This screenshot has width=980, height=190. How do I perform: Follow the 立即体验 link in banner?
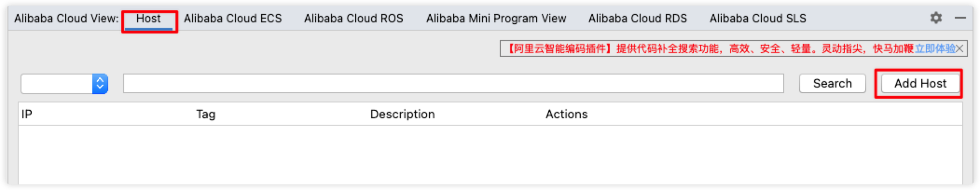tap(934, 48)
